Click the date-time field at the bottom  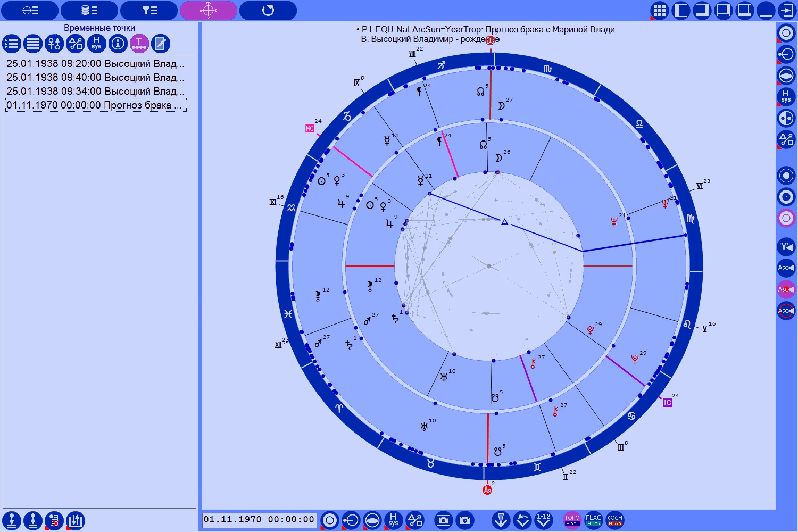tap(259, 519)
